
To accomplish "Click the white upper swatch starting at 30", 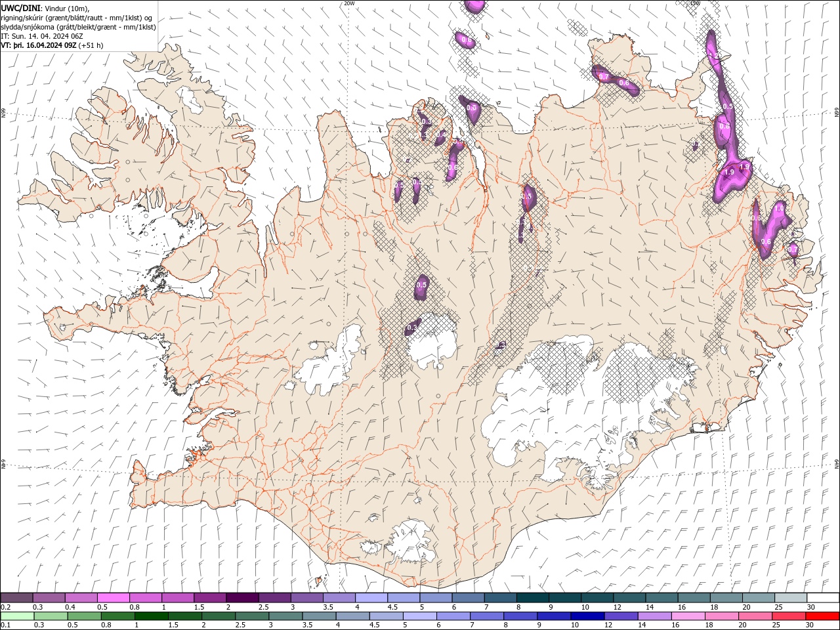I will pos(823,598).
